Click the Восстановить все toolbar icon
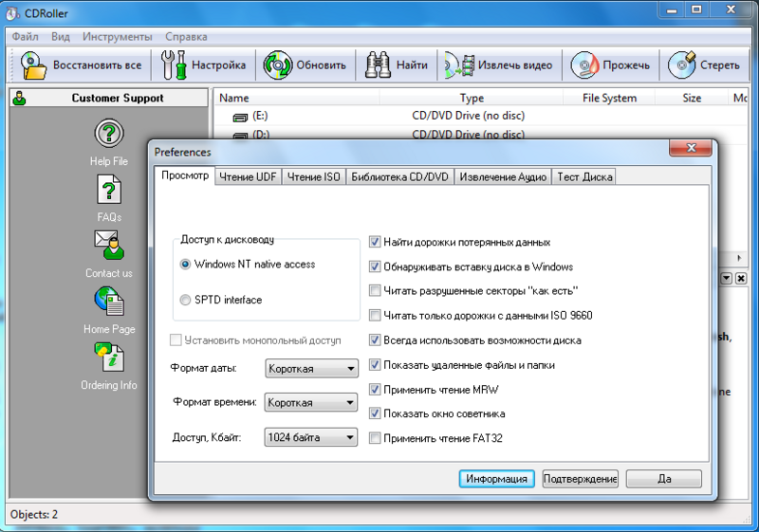The image size is (759, 532). 33,64
